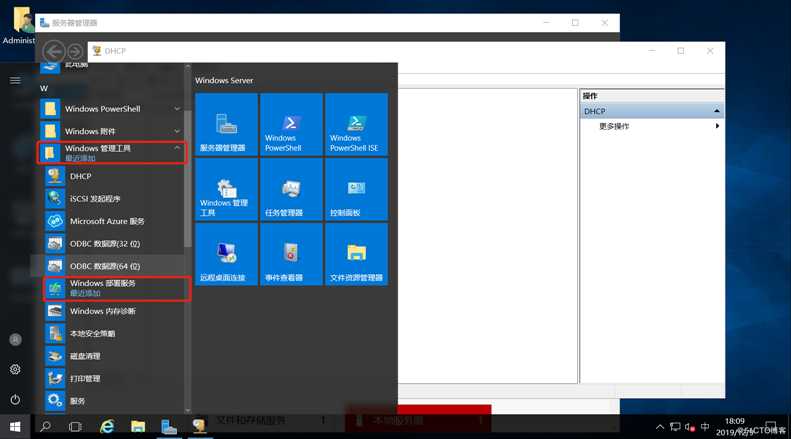Screen dimensions: 791x439
Task: Open Windows 内存诊断
Action: tap(112, 311)
